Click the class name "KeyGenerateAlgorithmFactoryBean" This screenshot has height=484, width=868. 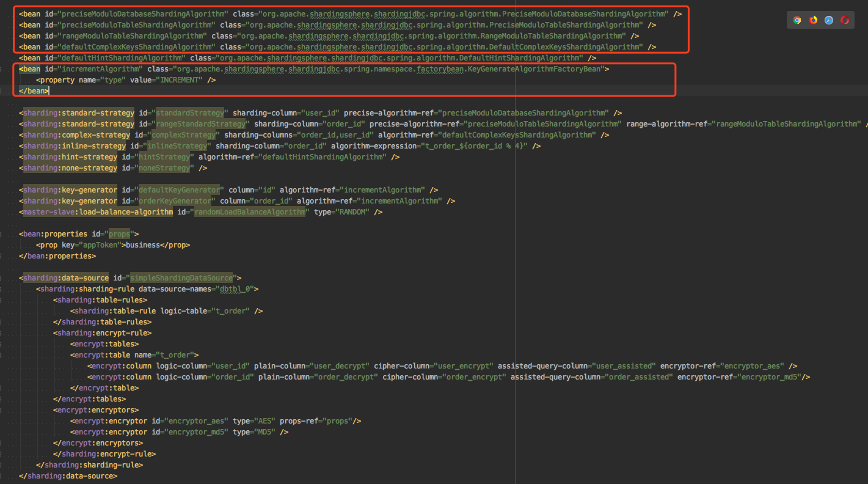click(535, 69)
